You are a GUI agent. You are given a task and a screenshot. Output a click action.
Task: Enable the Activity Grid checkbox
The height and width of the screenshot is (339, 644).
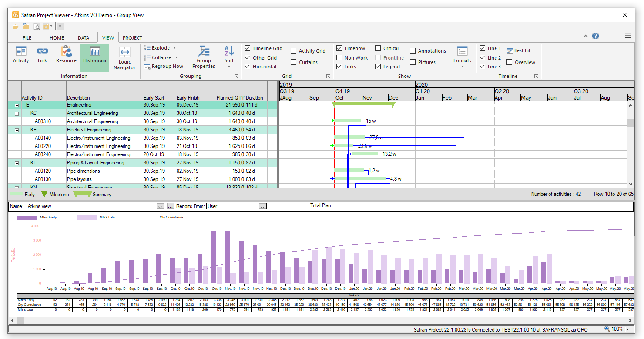294,51
